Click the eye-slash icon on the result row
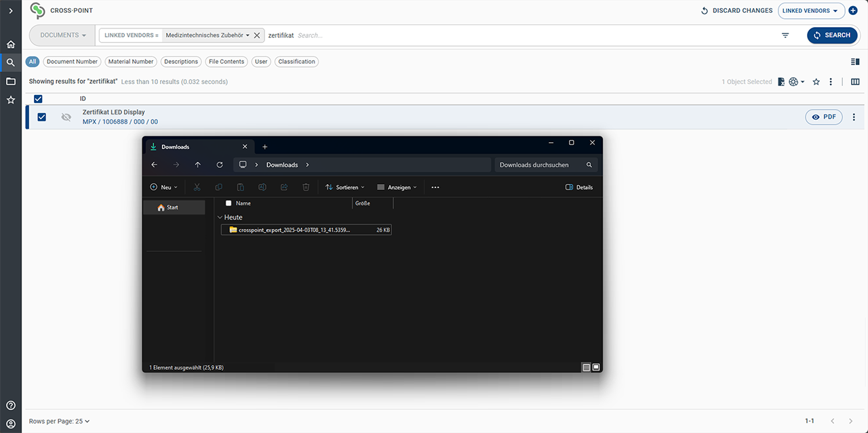Screen dimensions: 868x433 (66, 117)
